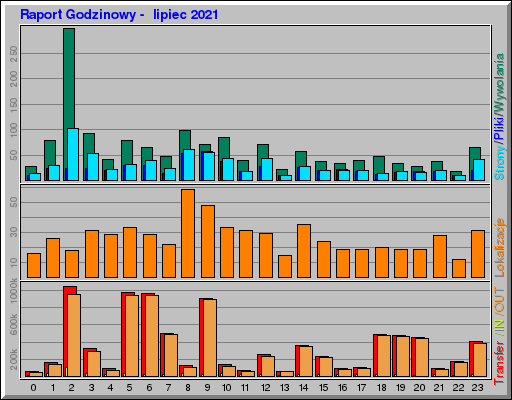Click the light-orange OUT bar at hour 7

(171, 355)
